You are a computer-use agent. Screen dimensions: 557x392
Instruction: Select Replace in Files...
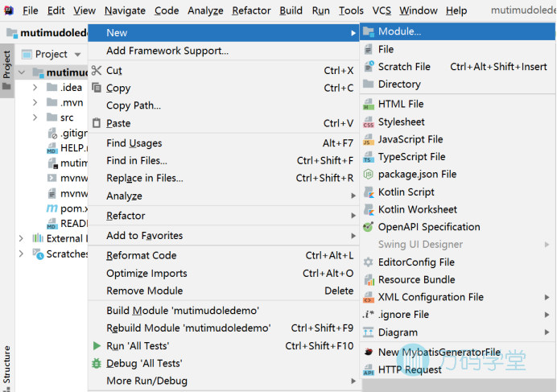(x=224, y=178)
